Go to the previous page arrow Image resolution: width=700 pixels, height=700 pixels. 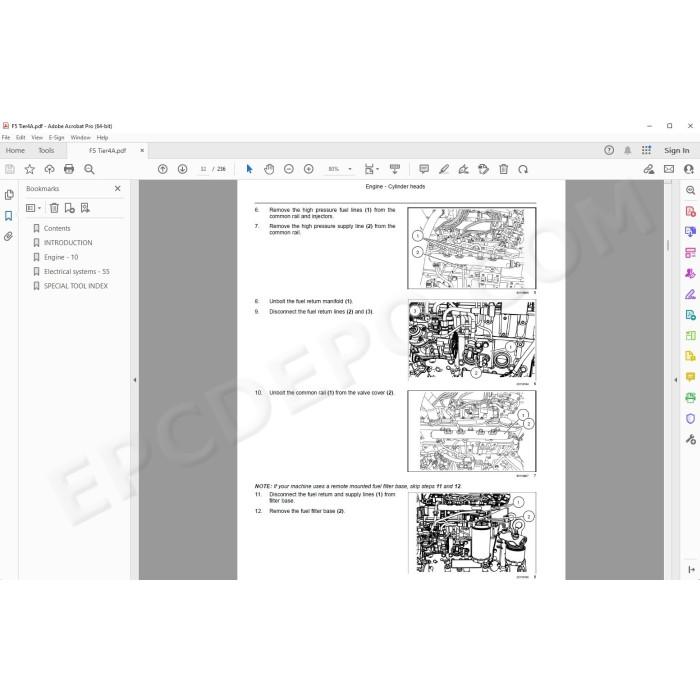[162, 169]
